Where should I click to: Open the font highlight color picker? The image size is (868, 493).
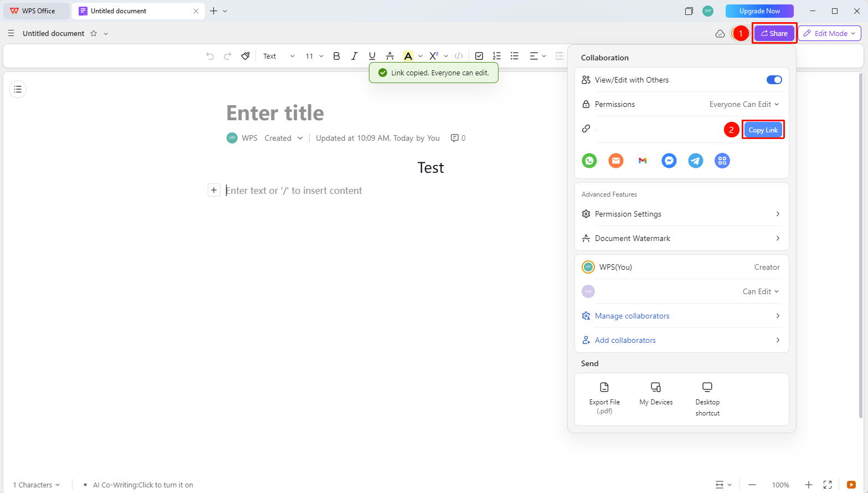[420, 56]
